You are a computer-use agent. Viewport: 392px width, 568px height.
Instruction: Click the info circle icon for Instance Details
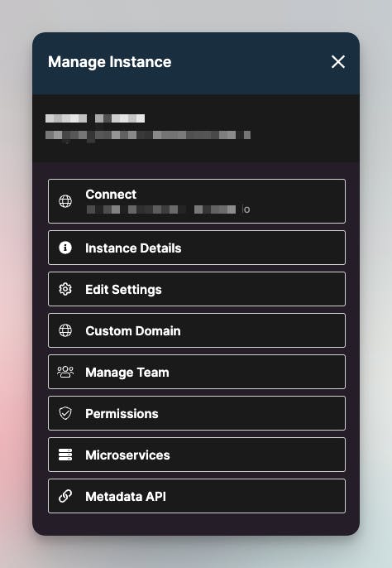click(65, 248)
